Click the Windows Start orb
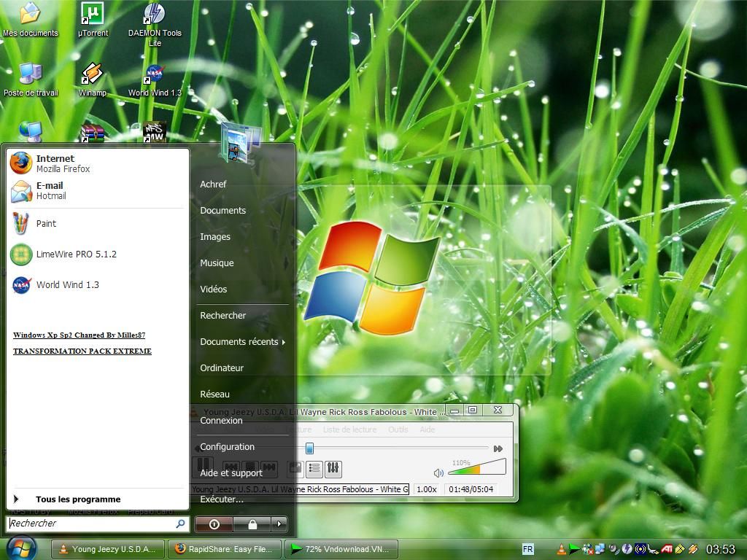747x560 pixels. pyautogui.click(x=21, y=548)
